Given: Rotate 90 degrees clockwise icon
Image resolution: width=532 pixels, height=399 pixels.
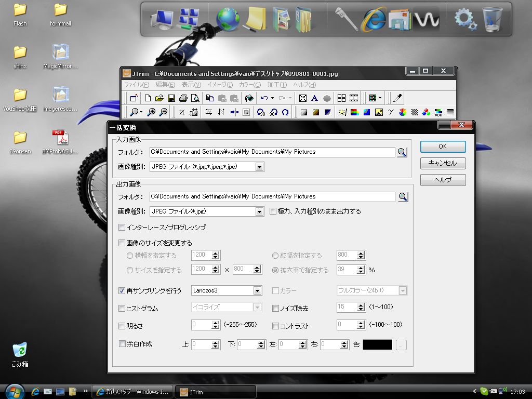Looking at the screenshot, I should point(273,112).
